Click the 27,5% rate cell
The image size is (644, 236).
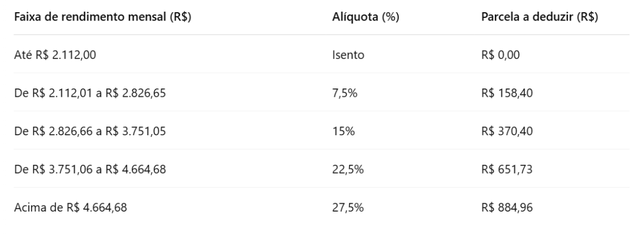[348, 207]
